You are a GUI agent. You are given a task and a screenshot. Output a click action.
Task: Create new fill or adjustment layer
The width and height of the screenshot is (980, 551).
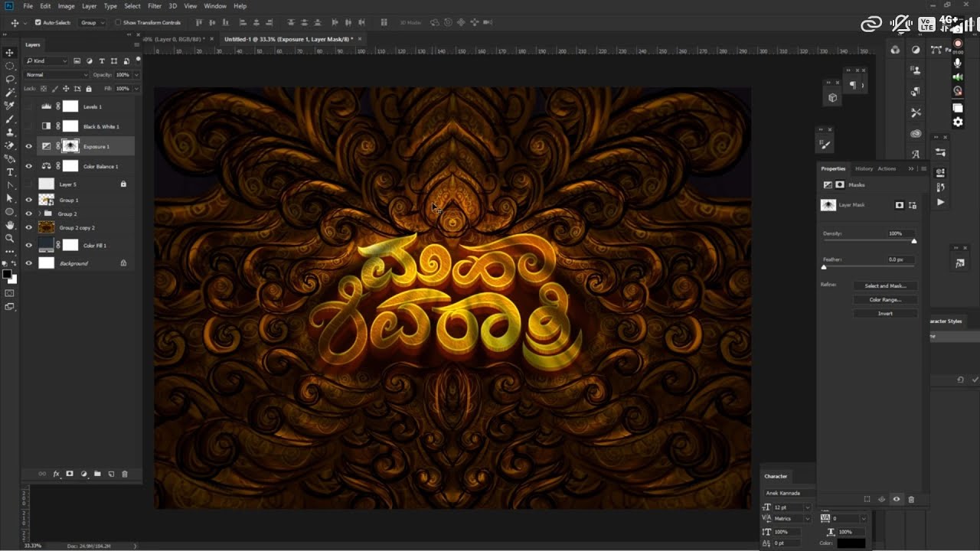coord(83,474)
